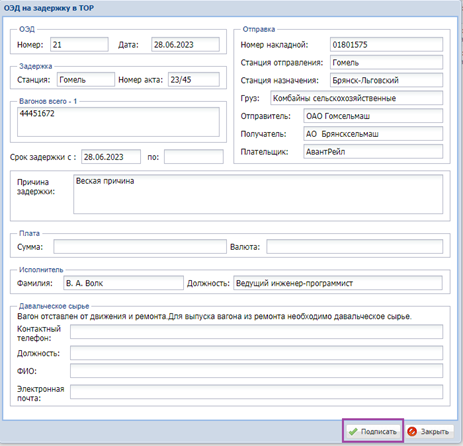Close the dialog with Закрыть button
463x446 pixels.
pyautogui.click(x=430, y=431)
